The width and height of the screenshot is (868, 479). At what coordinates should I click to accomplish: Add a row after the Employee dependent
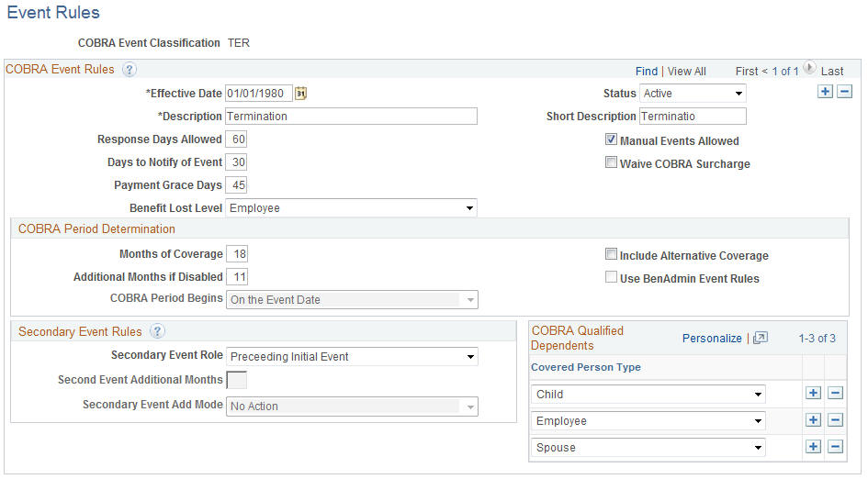(x=813, y=420)
